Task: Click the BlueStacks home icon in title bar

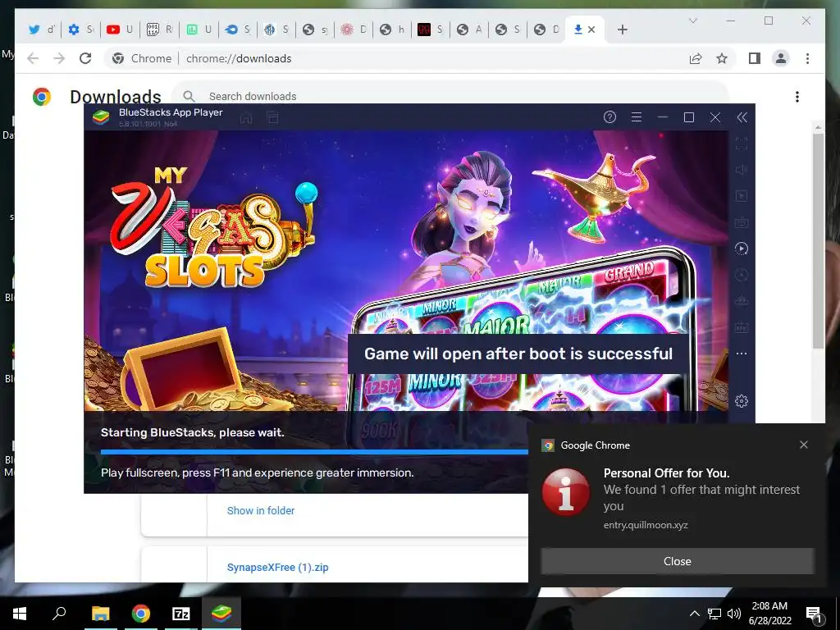Action: click(246, 118)
